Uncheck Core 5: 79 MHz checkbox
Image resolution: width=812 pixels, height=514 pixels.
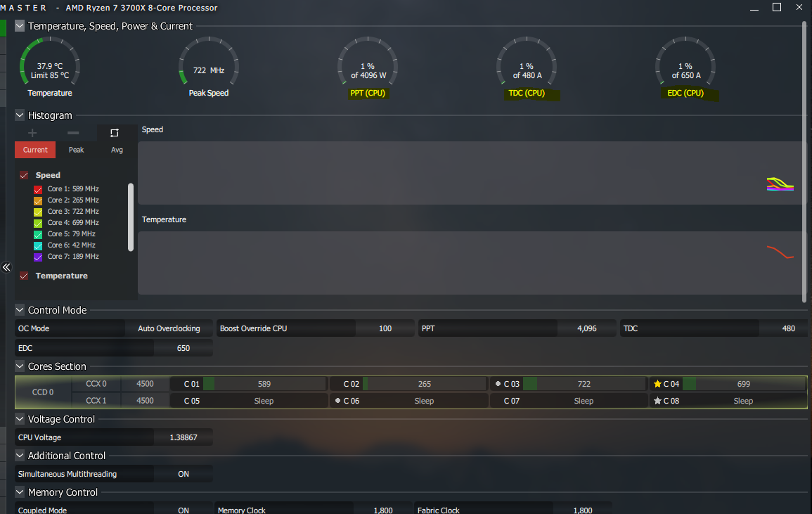38,234
